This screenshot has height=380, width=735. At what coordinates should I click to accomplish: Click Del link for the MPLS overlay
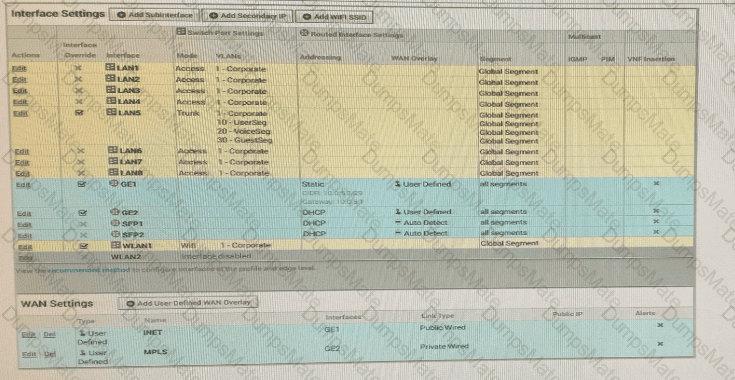click(x=50, y=354)
